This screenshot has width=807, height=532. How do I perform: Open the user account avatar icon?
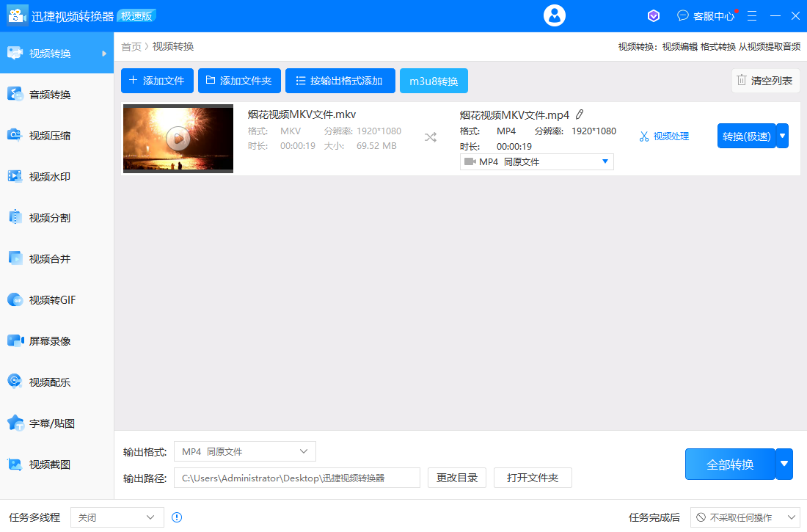[x=555, y=16]
